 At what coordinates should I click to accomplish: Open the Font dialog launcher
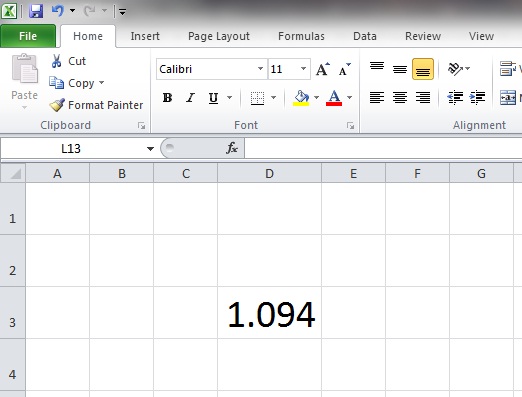[350, 126]
